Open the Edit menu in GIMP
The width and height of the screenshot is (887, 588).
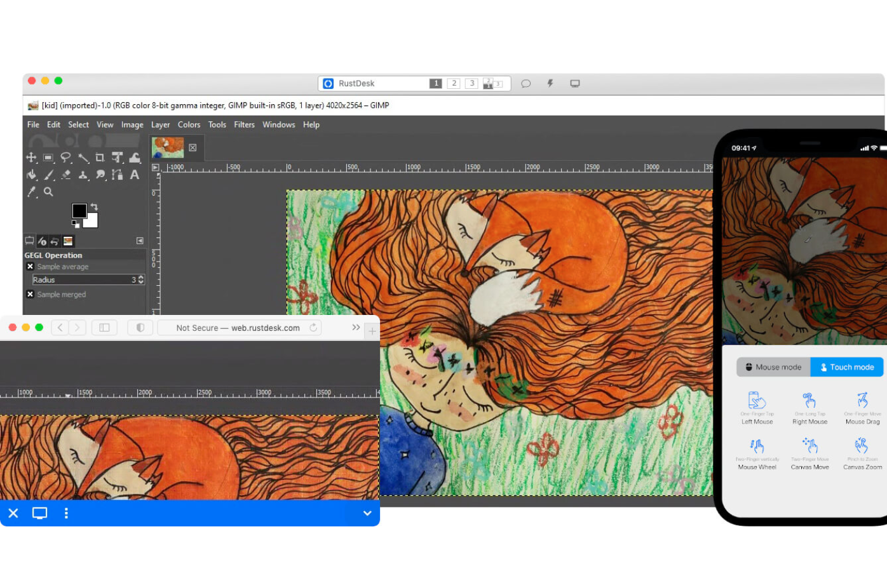point(53,125)
